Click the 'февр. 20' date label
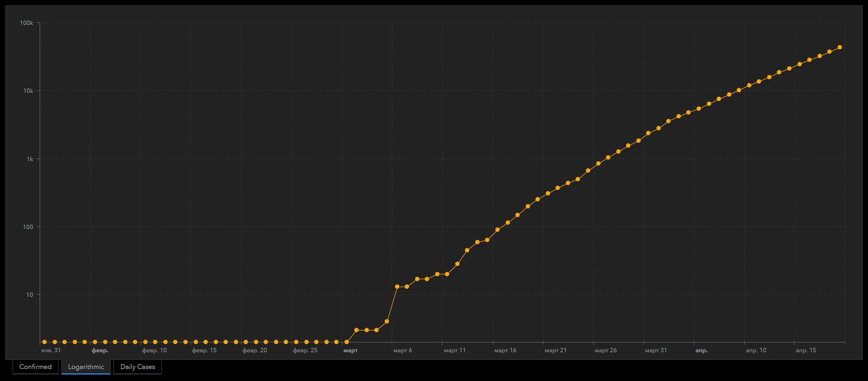Viewport: 868px width, 381px height. [x=255, y=351]
